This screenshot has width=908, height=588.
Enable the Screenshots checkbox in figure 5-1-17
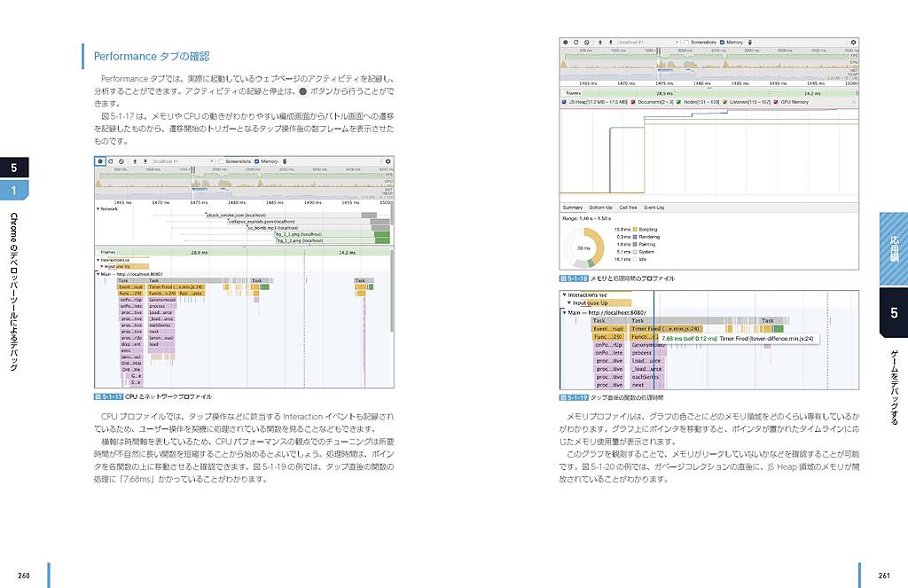pos(221,161)
